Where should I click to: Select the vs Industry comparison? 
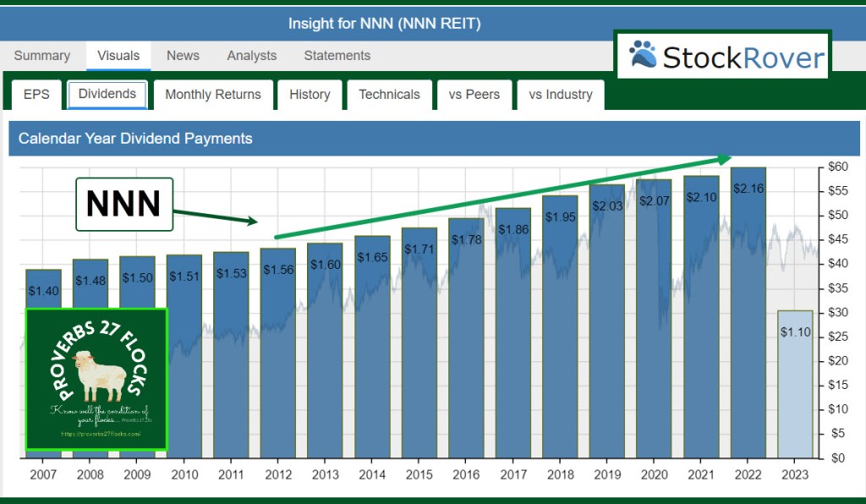pos(561,95)
